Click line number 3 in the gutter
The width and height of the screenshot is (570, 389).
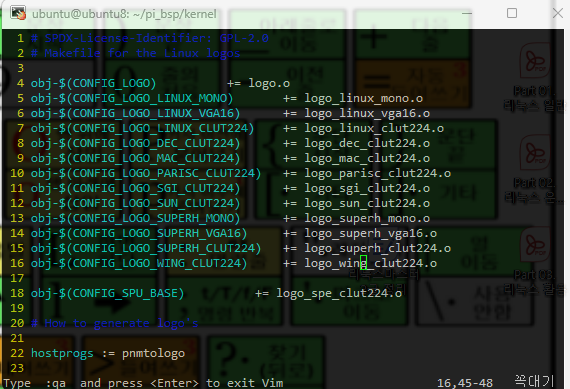tap(20, 68)
